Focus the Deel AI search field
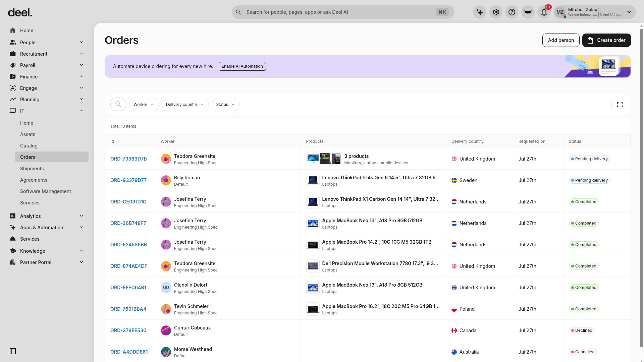644x362 pixels. 343,12
